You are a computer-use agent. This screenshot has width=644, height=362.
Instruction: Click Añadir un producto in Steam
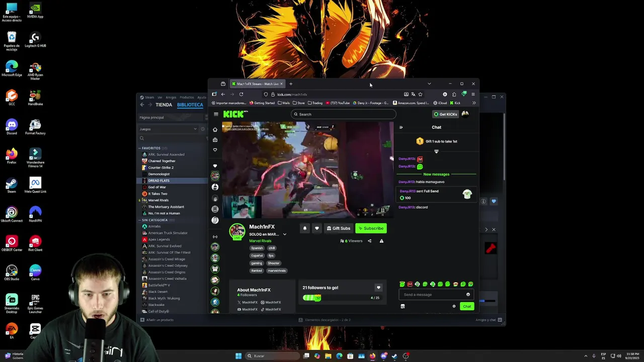(x=157, y=320)
